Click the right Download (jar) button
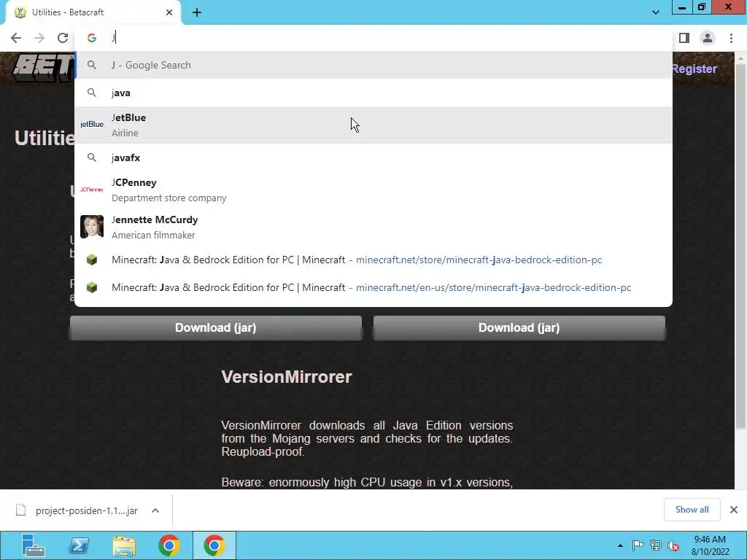Image resolution: width=747 pixels, height=560 pixels. 519,327
